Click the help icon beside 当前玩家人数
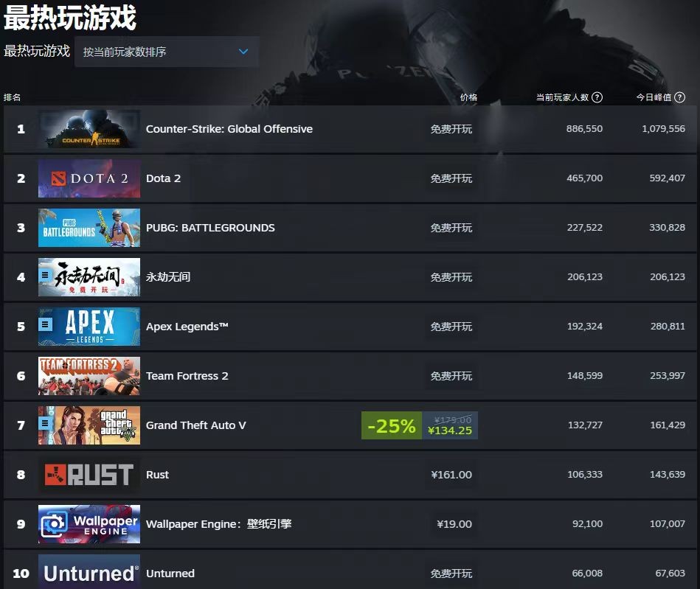The image size is (700, 589). coord(597,97)
